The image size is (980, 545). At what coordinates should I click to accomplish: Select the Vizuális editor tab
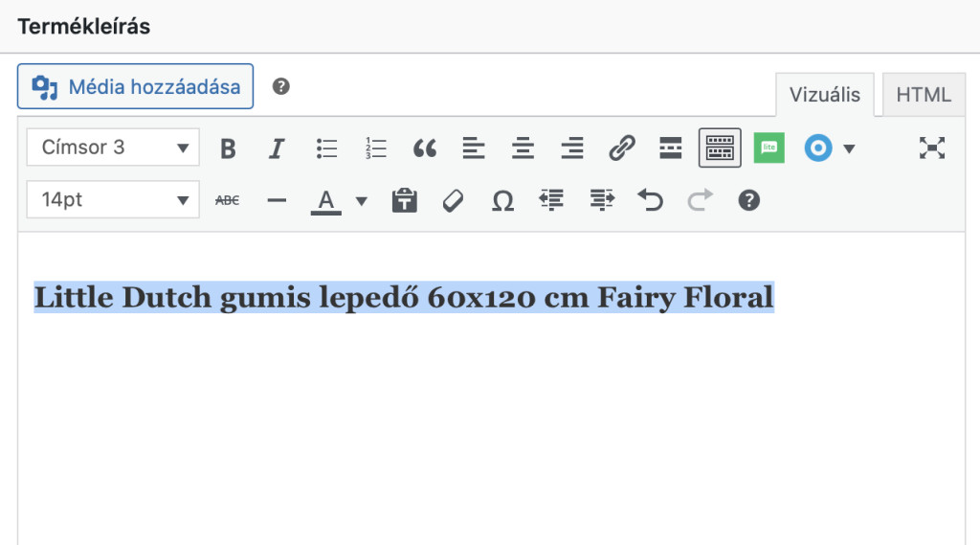tap(824, 95)
